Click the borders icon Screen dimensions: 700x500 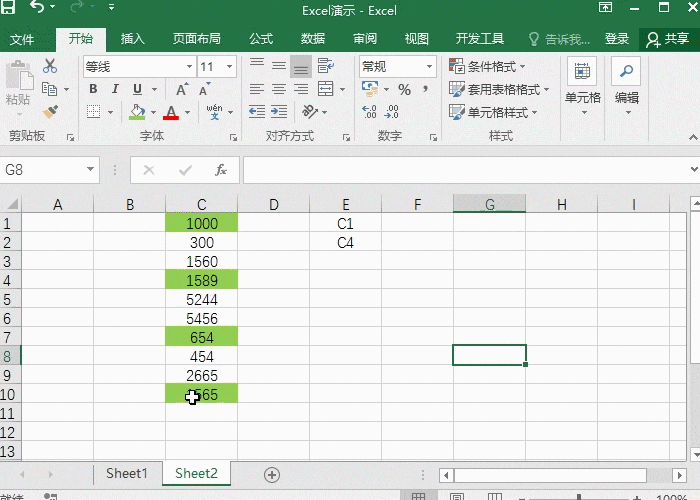point(93,112)
